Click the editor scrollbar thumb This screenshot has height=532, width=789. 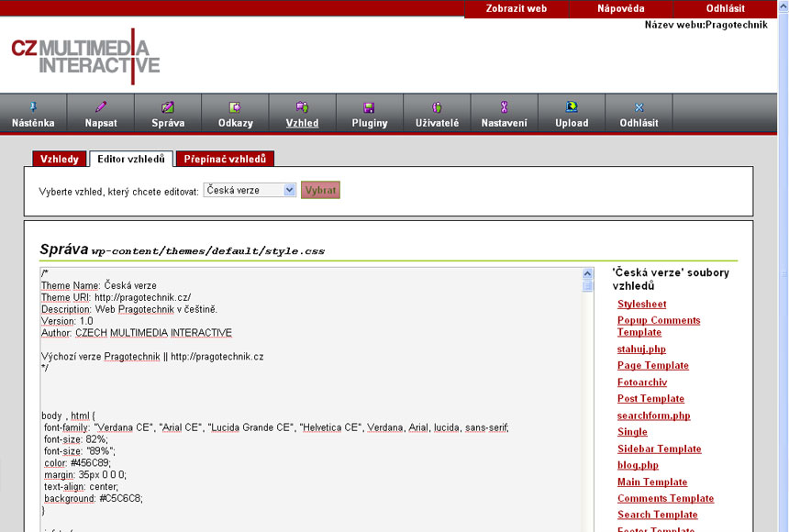point(587,286)
